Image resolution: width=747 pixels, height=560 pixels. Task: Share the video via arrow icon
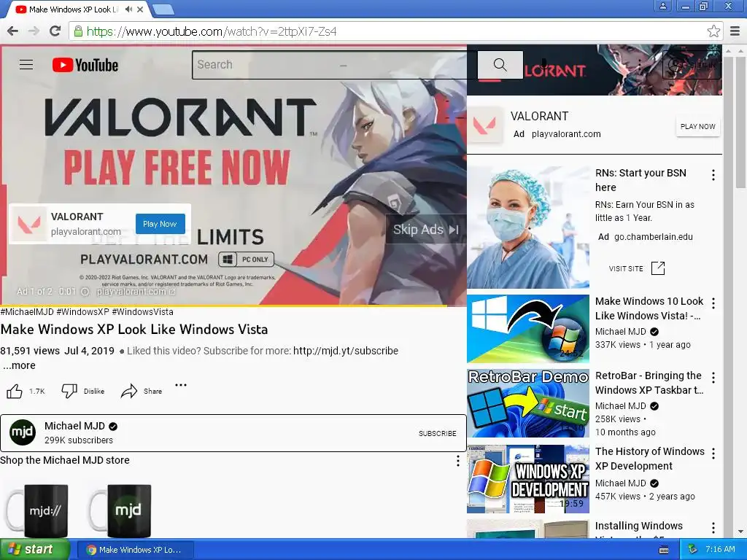coord(128,391)
